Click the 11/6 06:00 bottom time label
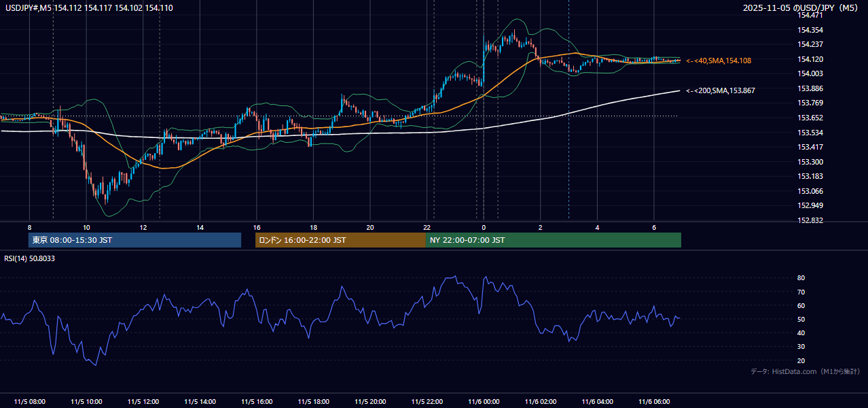 654,402
